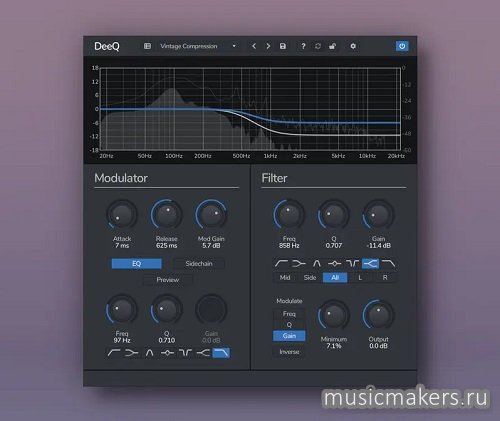Click the Mod Gain value 5.7 dB
The width and height of the screenshot is (500, 421).
point(211,246)
